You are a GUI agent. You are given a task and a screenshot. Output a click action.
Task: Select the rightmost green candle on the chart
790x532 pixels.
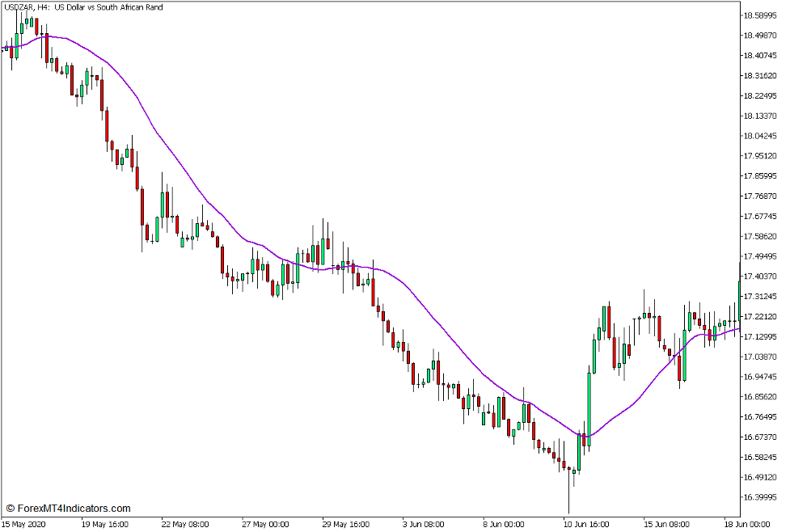[x=738, y=299]
